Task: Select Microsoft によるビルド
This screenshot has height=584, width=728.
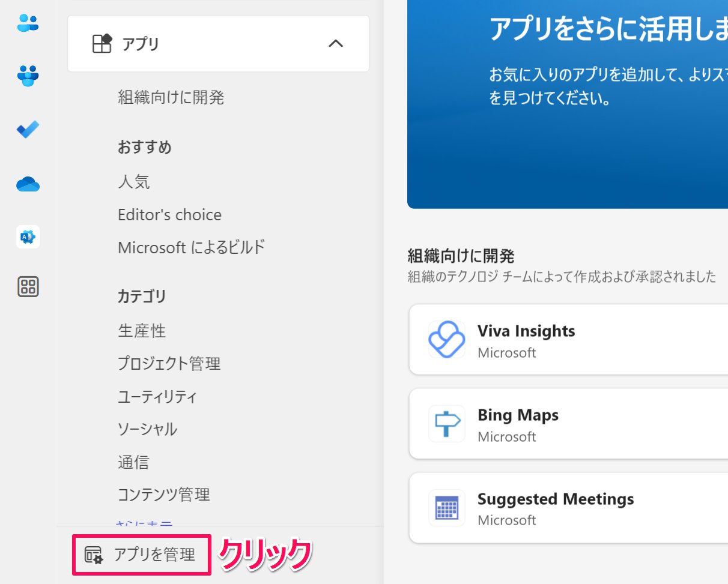Action: point(192,247)
